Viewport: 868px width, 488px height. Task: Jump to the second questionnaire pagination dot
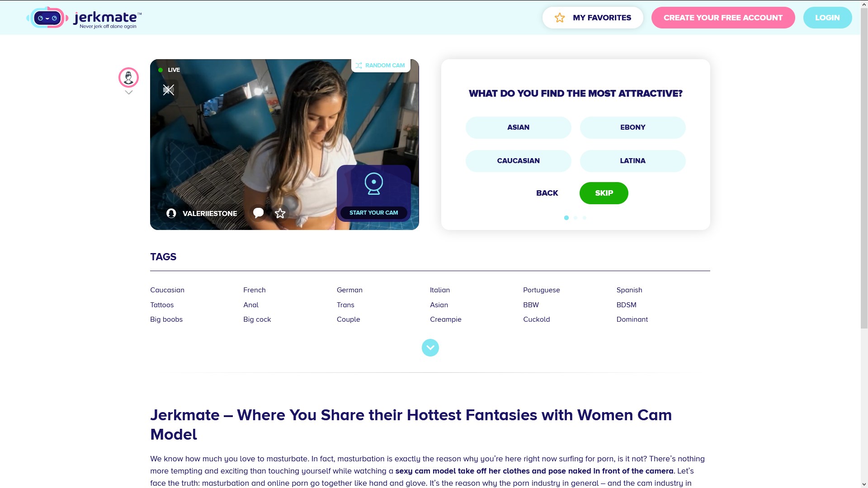coord(576,218)
